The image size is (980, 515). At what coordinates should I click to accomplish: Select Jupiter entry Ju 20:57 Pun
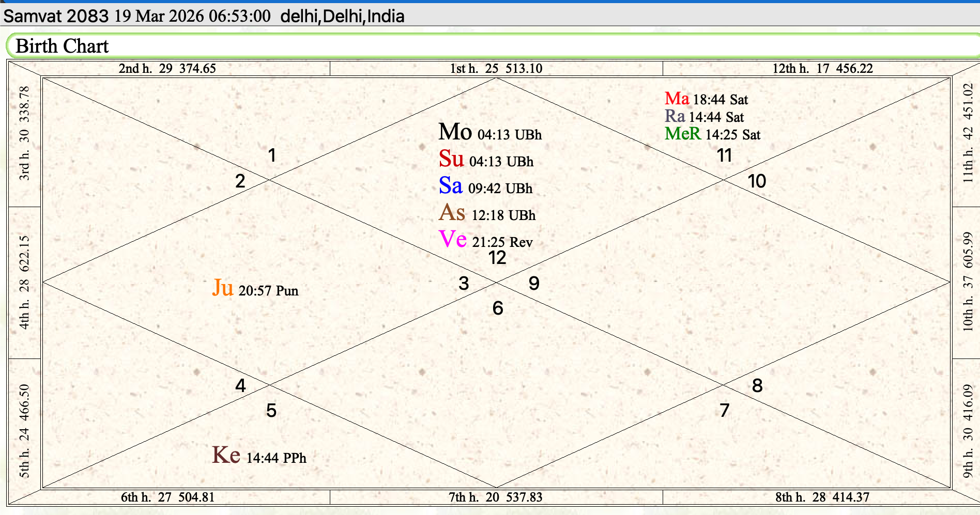point(255,289)
